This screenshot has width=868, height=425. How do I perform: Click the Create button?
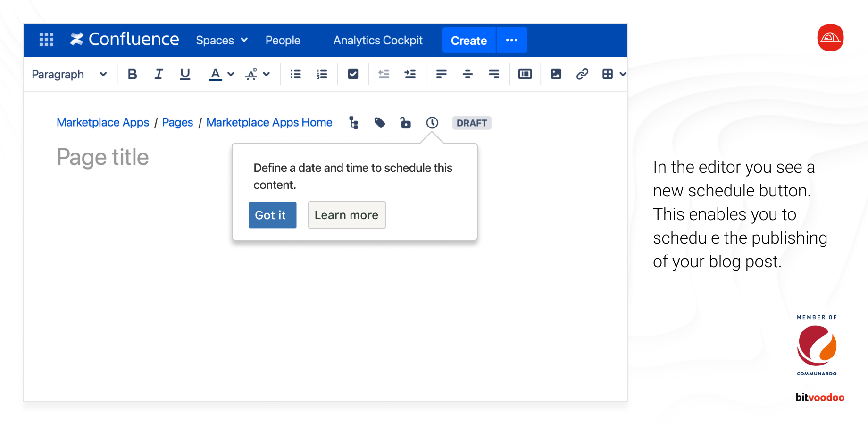coord(469,40)
